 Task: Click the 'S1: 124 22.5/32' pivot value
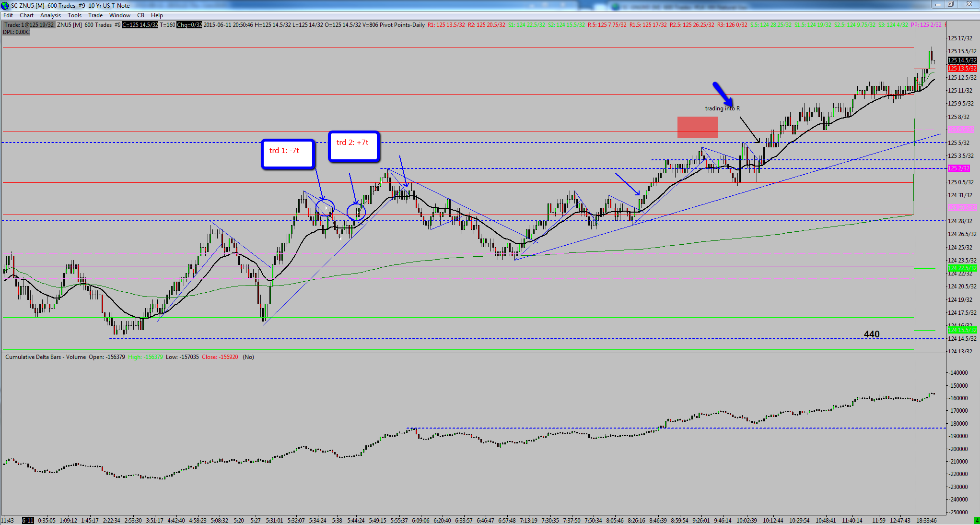pyautogui.click(x=526, y=25)
